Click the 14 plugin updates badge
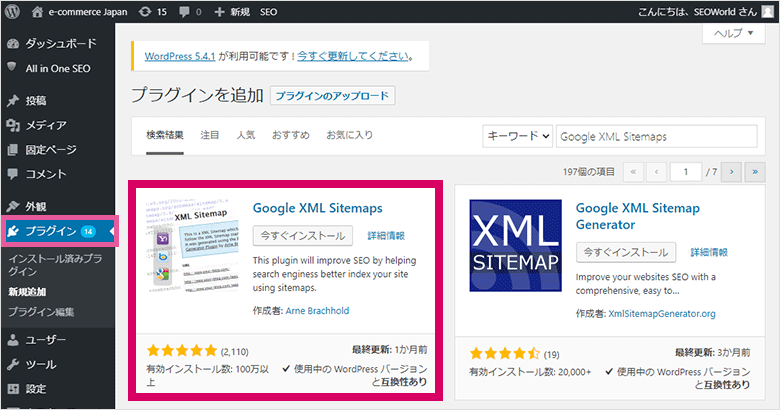780x410 pixels. [x=88, y=231]
